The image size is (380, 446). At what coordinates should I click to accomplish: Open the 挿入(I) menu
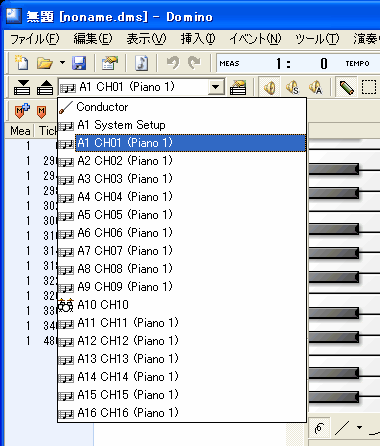pos(198,39)
